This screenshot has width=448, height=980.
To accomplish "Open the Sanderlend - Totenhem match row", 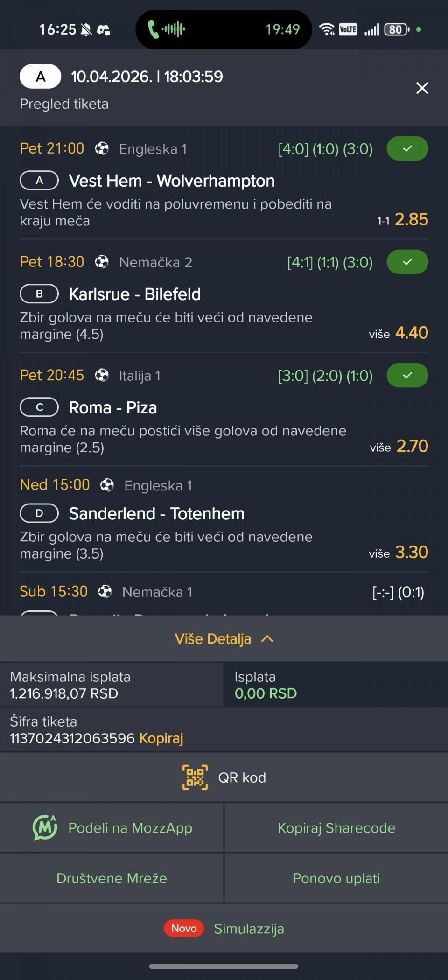I will pyautogui.click(x=156, y=514).
